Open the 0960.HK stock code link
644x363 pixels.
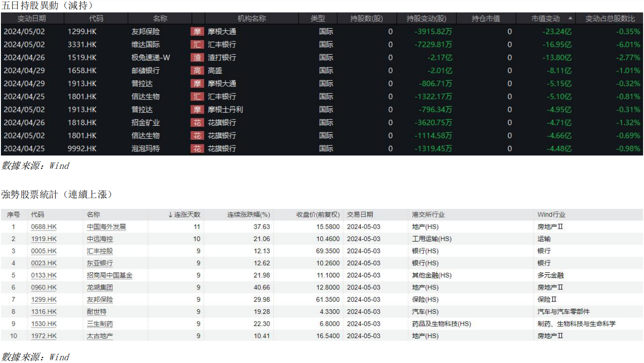coord(44,288)
